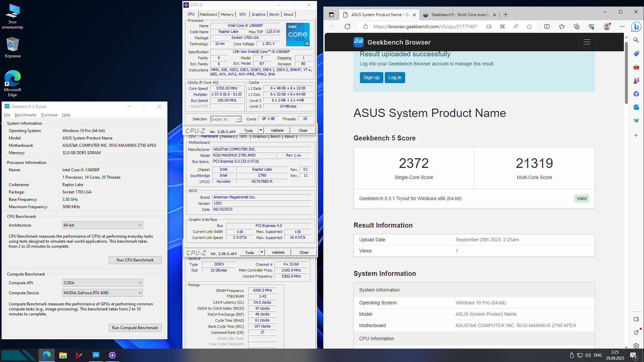Open the Edge sidebar tools briefcase icon
This screenshot has width=644, height=362.
pyautogui.click(x=636, y=67)
